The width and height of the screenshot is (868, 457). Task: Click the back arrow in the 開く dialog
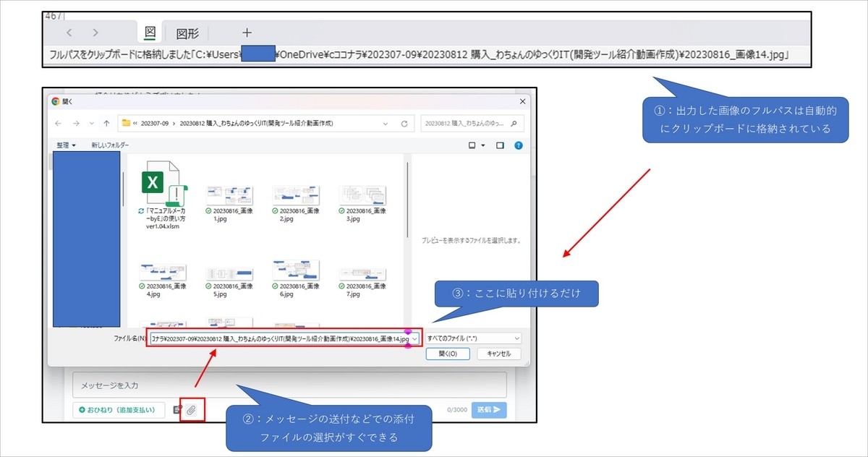pos(57,123)
